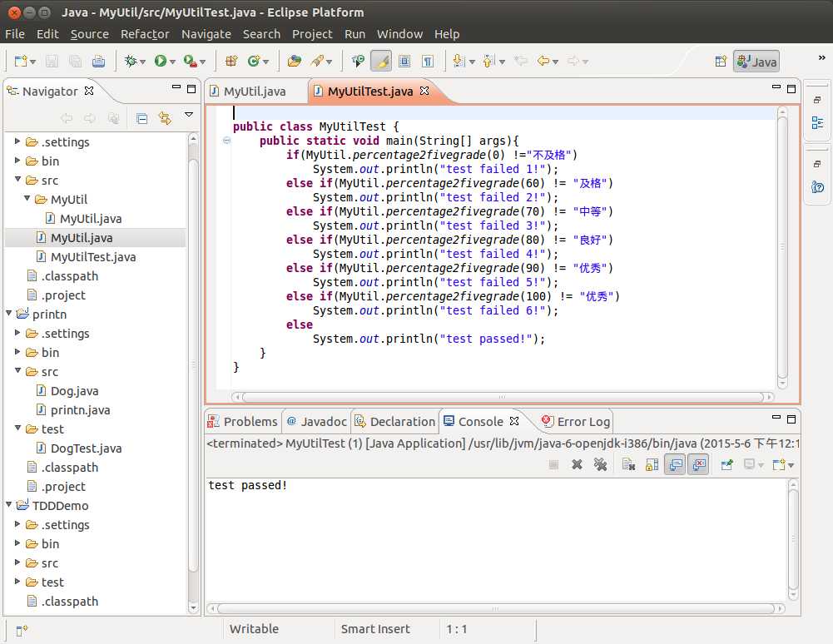Click the Toggle Breakpoint toolbar icon

[x=358, y=61]
